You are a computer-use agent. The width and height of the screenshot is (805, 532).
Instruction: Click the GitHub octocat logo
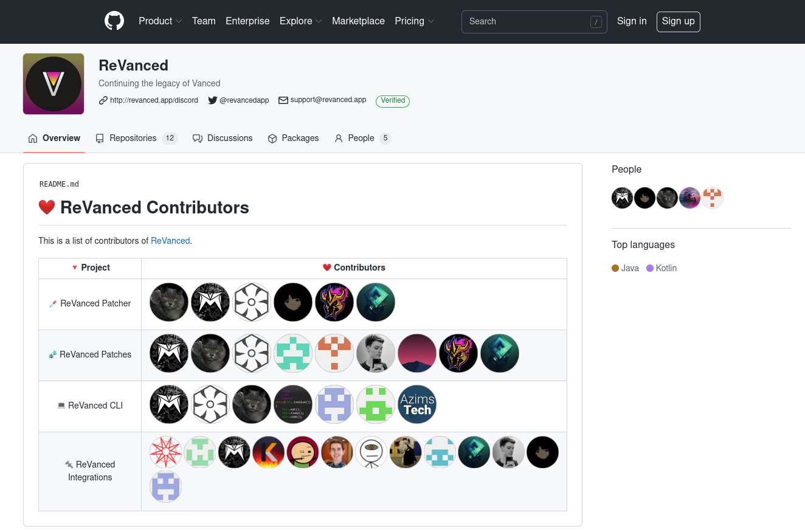(x=114, y=21)
